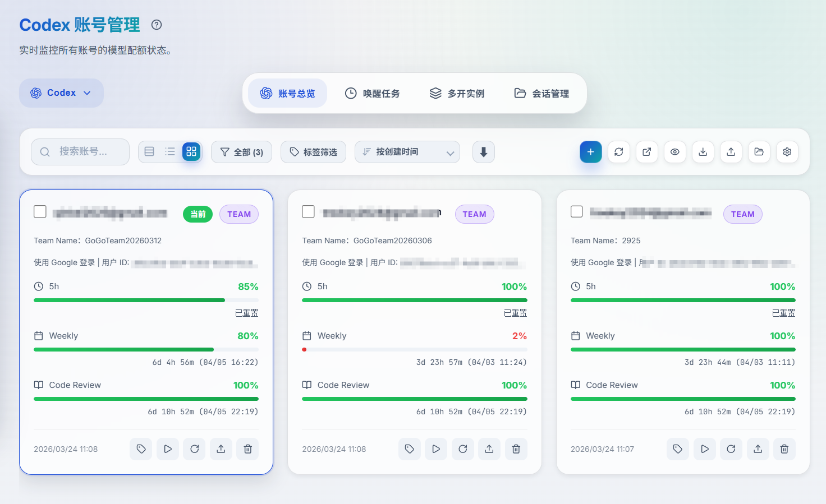Refresh quota on the Team 2925 card

click(x=731, y=449)
